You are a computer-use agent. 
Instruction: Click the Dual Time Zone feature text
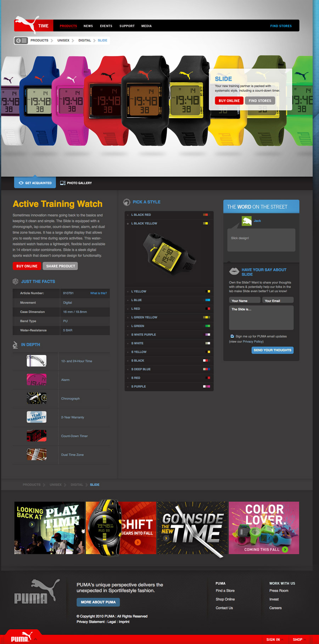coord(72,455)
